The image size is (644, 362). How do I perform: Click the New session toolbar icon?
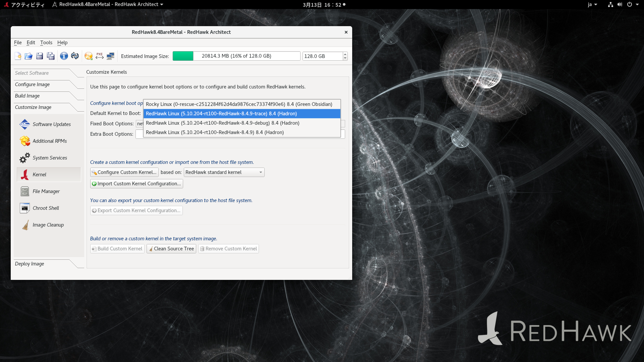point(18,56)
